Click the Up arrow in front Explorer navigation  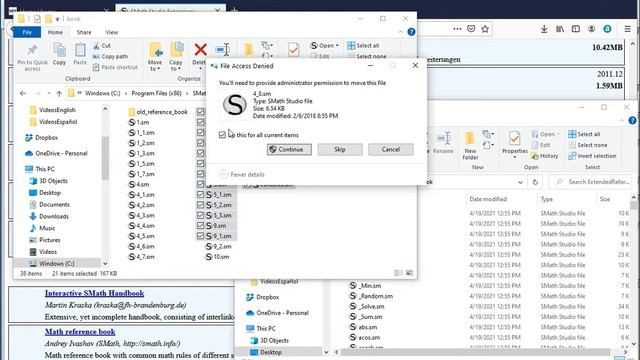tap(59, 93)
